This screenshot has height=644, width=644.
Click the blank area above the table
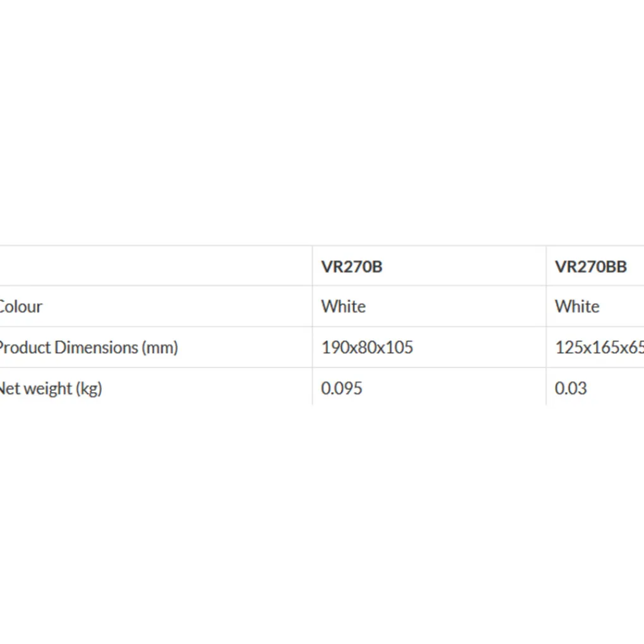tap(322, 126)
